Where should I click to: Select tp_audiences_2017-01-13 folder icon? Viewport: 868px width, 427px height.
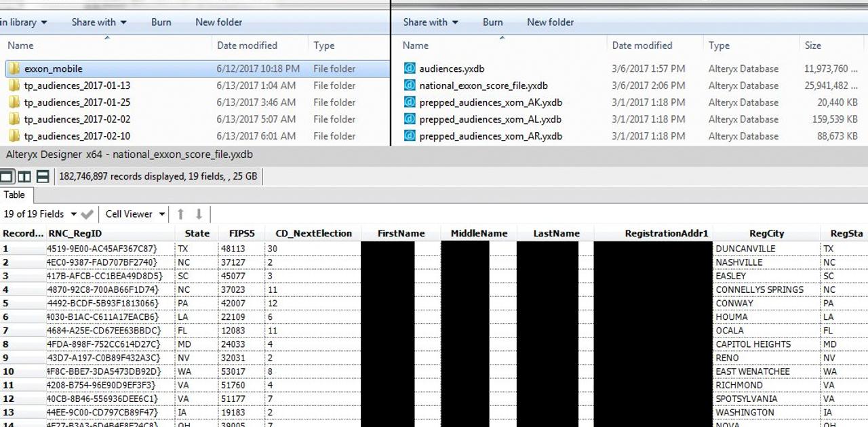point(14,85)
